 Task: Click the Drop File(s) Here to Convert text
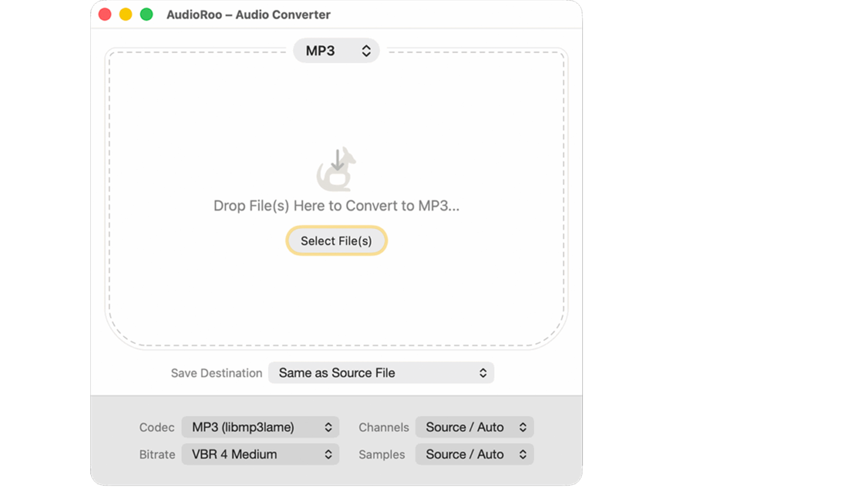tap(336, 205)
